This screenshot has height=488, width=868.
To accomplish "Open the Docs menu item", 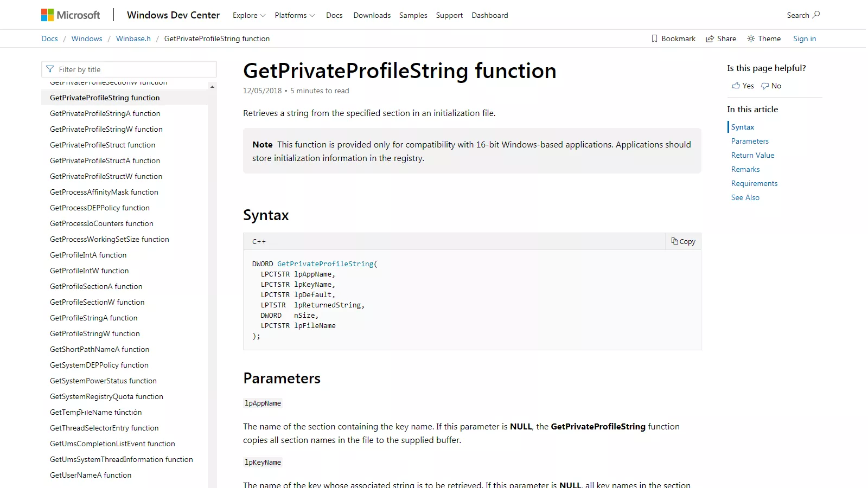I will coord(334,15).
